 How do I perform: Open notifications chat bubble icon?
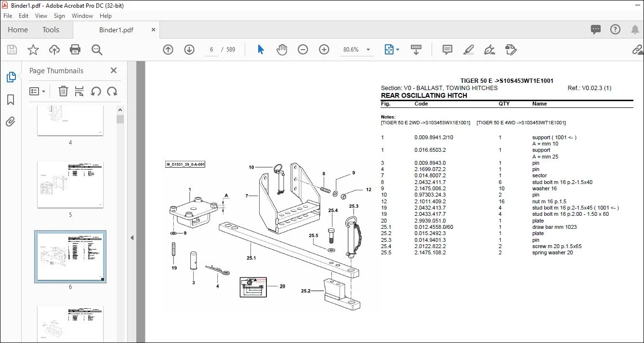[x=596, y=29]
